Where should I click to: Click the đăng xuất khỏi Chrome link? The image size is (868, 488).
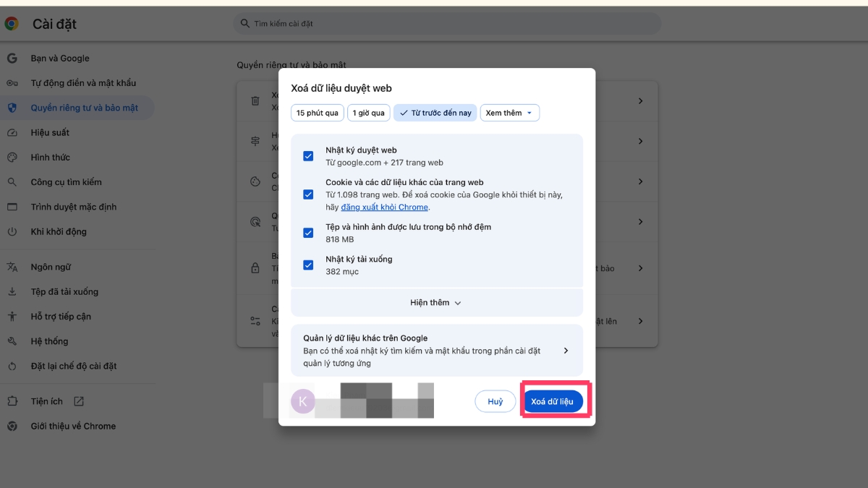(x=385, y=207)
